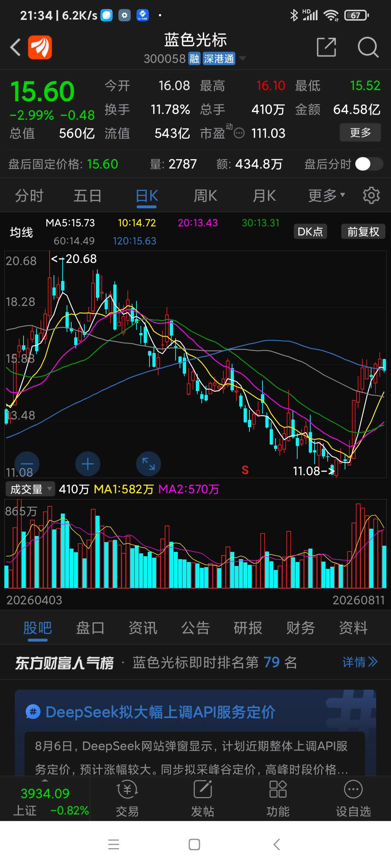
Task: Open the 详情 ranking details link
Action: click(x=360, y=662)
